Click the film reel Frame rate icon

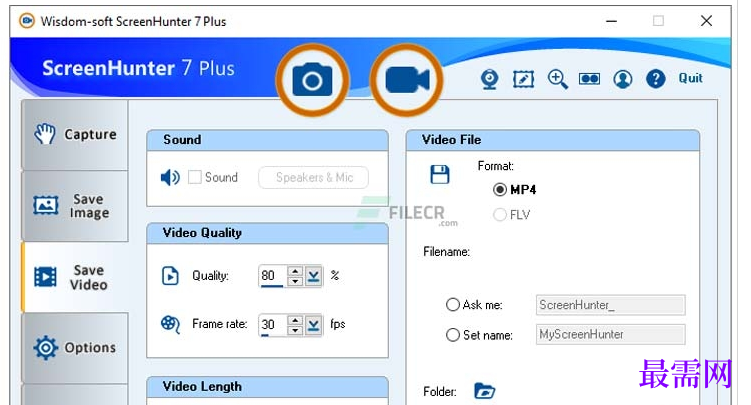click(x=170, y=325)
